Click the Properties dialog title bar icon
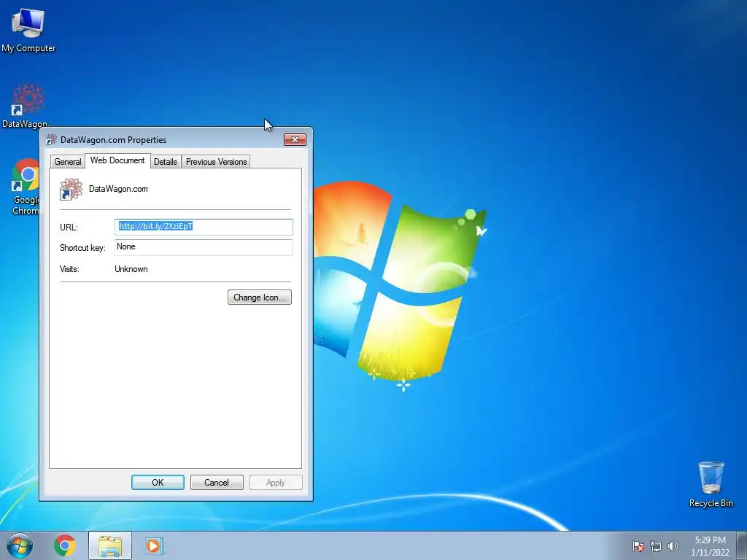Viewport: 747px width, 560px height. [51, 139]
